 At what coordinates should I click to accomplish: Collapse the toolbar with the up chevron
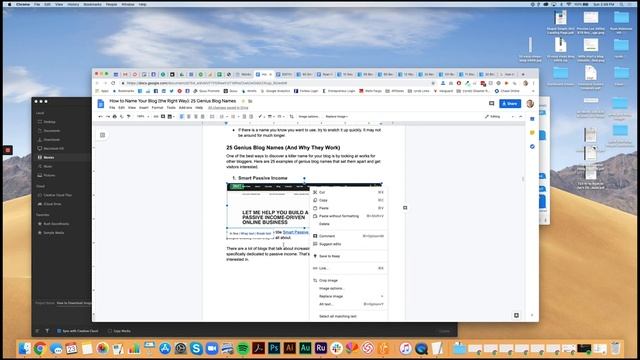(x=520, y=117)
